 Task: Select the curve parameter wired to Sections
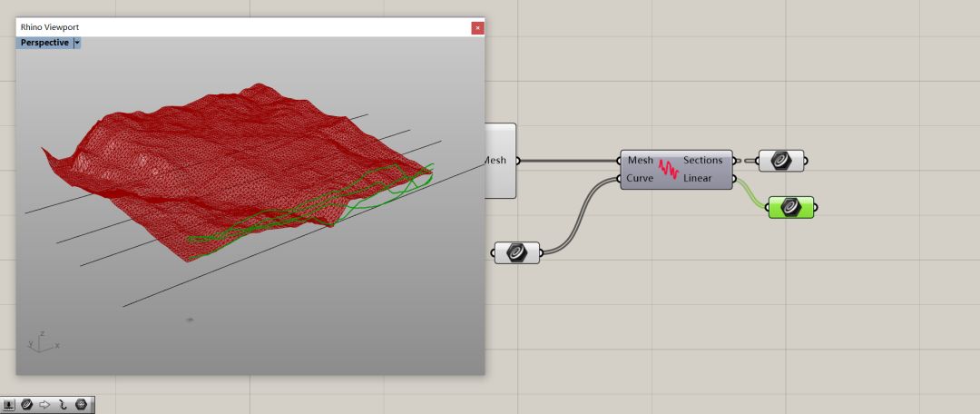pos(779,161)
